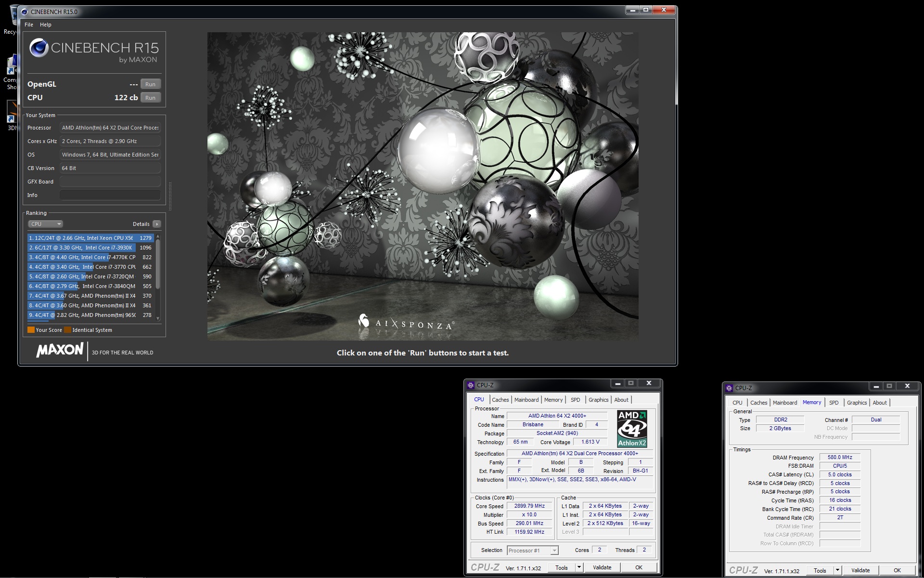
Task: Switch to CPU tab in right CPU-Z window
Action: tap(737, 403)
